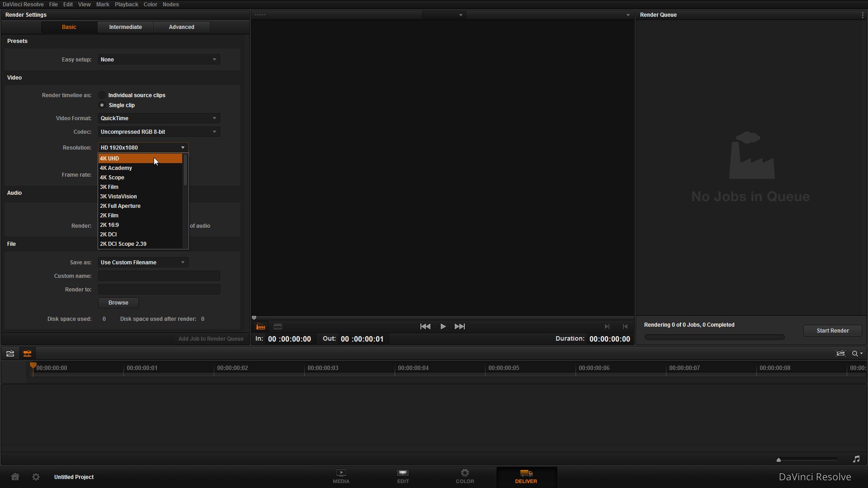
Task: Click the mark out point icon
Action: tap(625, 326)
